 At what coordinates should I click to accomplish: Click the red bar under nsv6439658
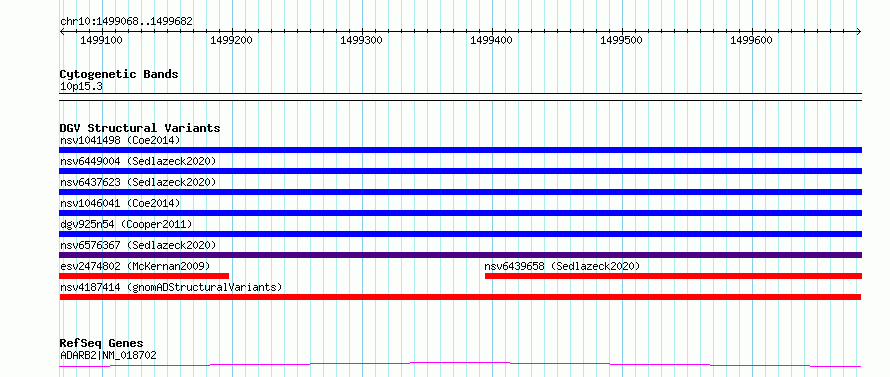[673, 276]
